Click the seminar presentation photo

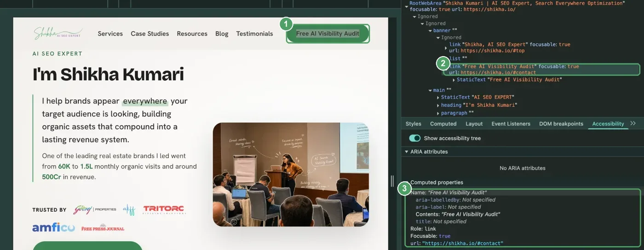(x=291, y=174)
